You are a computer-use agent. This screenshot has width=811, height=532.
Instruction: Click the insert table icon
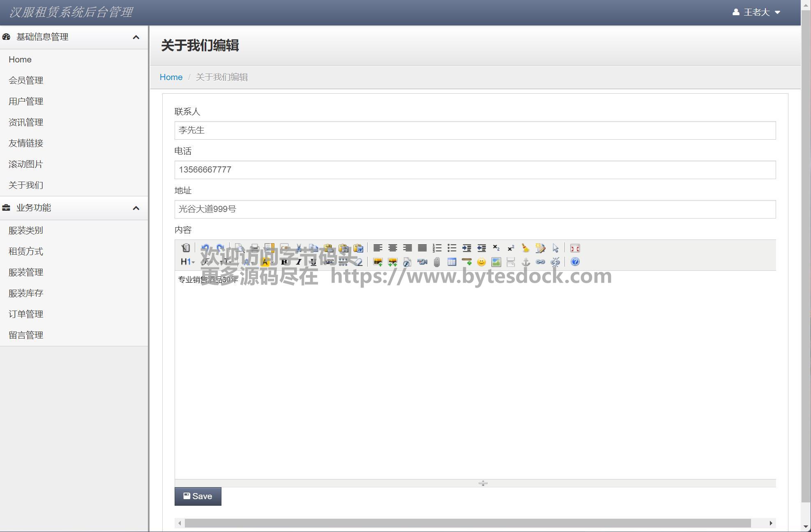[x=452, y=262]
